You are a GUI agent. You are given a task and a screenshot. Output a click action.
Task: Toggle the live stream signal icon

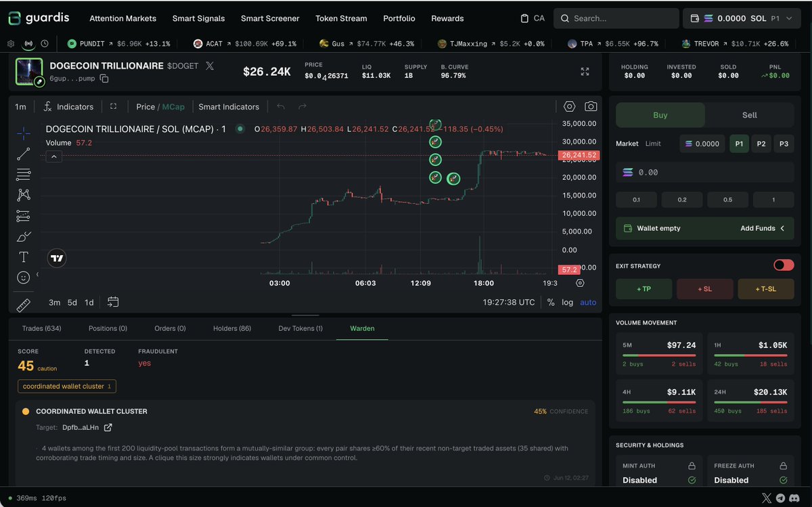pos(28,43)
